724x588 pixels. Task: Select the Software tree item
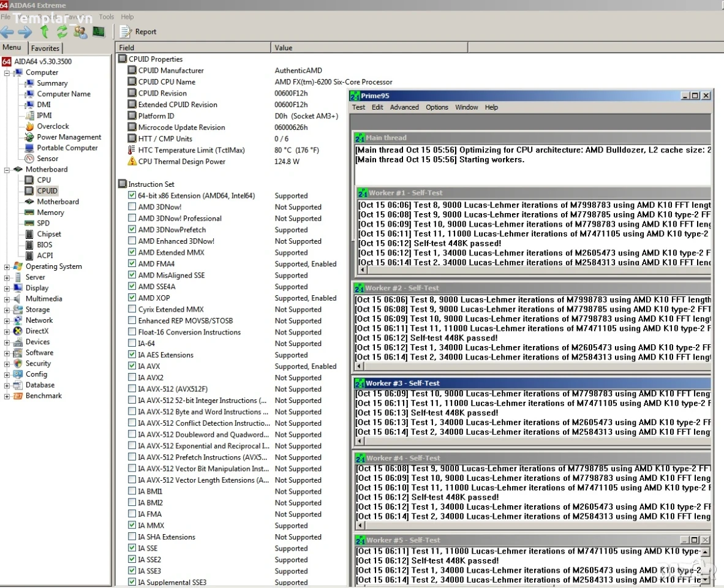(x=39, y=353)
